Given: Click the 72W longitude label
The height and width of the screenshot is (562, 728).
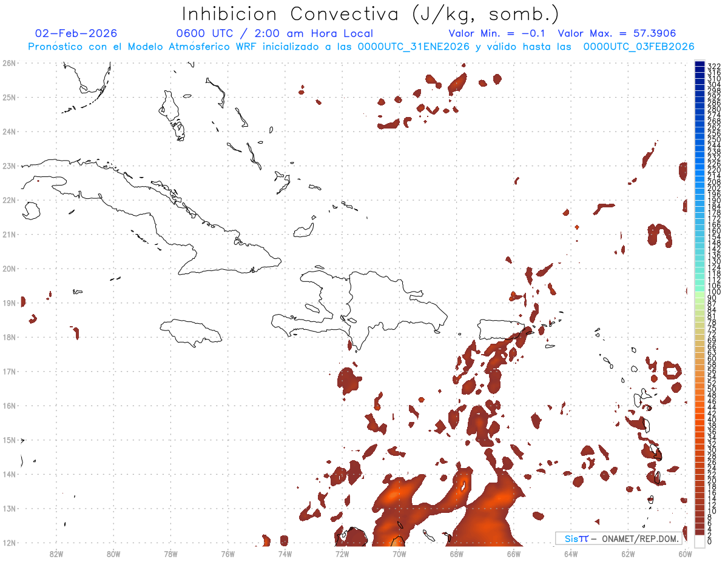Looking at the screenshot, I should click(342, 553).
